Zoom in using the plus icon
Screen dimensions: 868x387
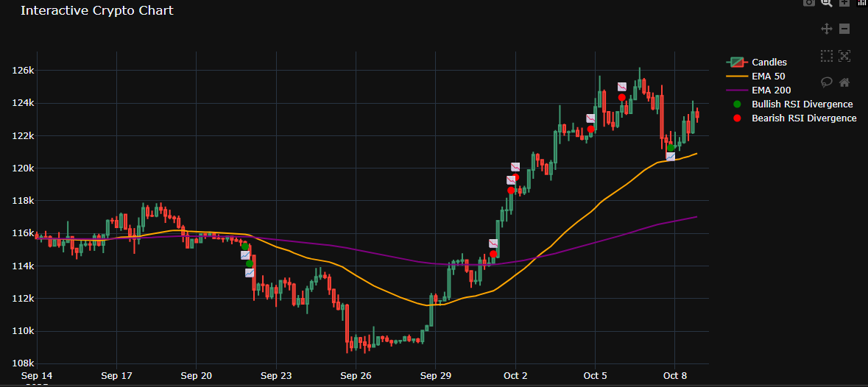pos(844,3)
